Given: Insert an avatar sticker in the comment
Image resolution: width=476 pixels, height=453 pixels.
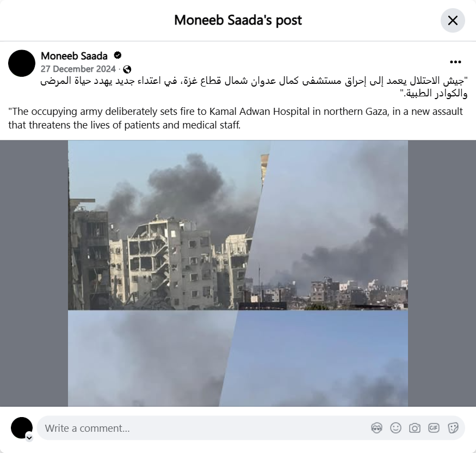Looking at the screenshot, I should tap(376, 428).
